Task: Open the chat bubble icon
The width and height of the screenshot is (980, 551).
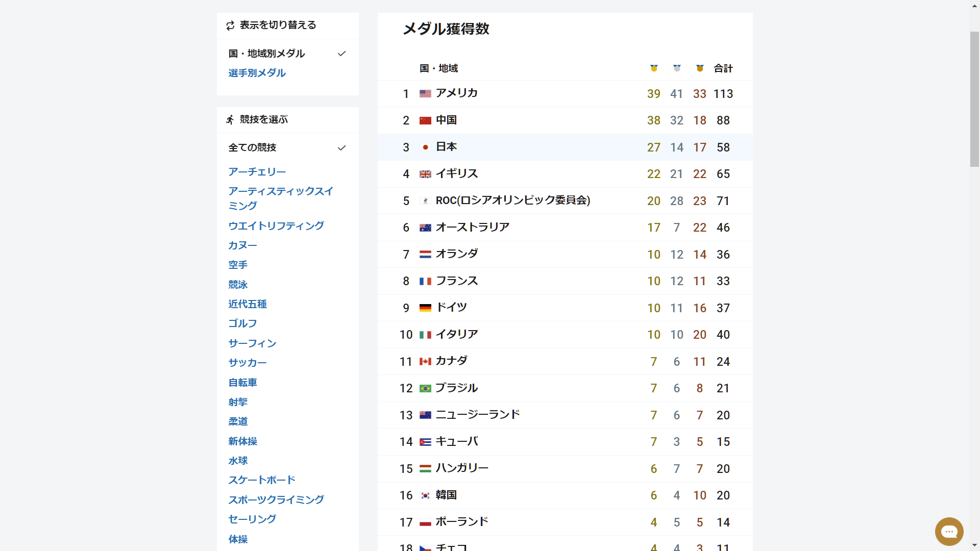Action: click(949, 532)
